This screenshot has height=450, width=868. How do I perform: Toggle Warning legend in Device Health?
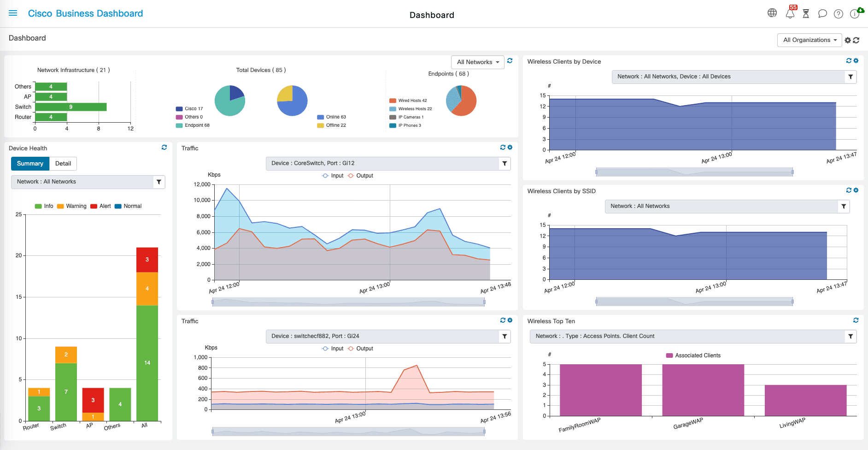tap(72, 206)
